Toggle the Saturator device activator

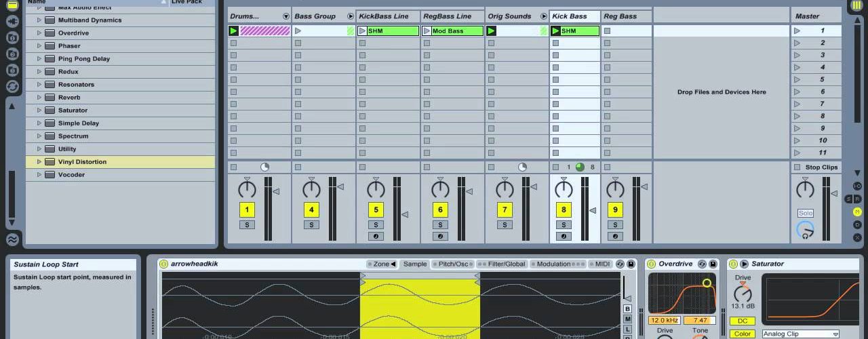pos(733,264)
